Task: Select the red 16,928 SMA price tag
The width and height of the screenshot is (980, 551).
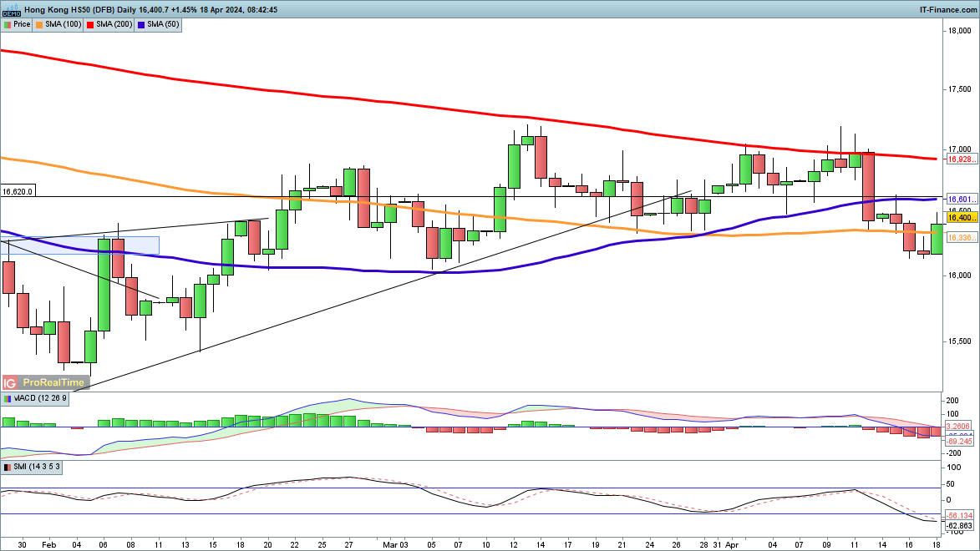Action: point(961,159)
